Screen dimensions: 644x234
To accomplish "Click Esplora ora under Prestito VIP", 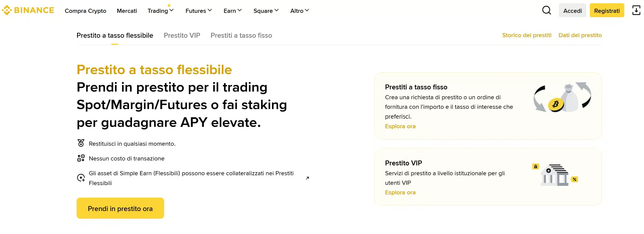I will tap(400, 192).
